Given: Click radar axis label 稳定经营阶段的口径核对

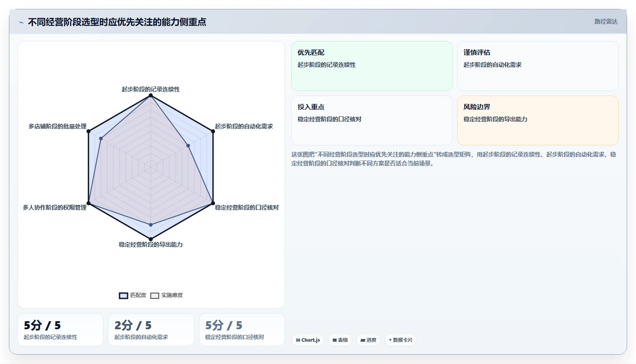Looking at the screenshot, I should 247,207.
